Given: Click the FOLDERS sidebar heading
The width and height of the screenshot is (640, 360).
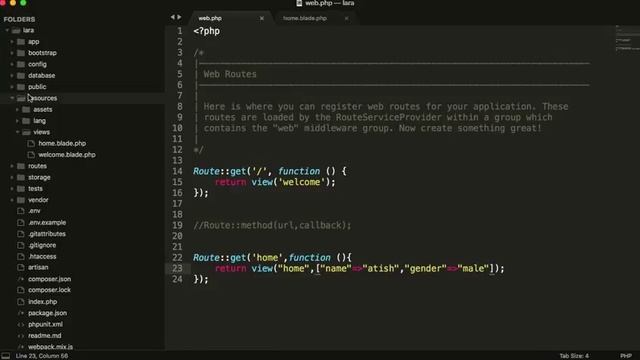Looking at the screenshot, I should 19,19.
